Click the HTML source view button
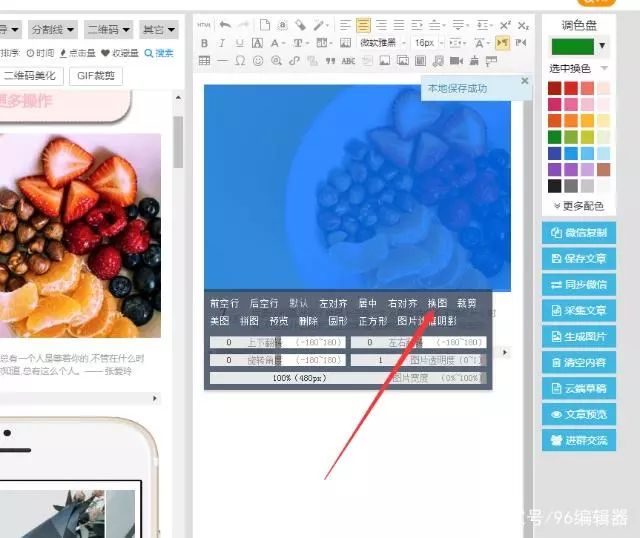 (204, 25)
